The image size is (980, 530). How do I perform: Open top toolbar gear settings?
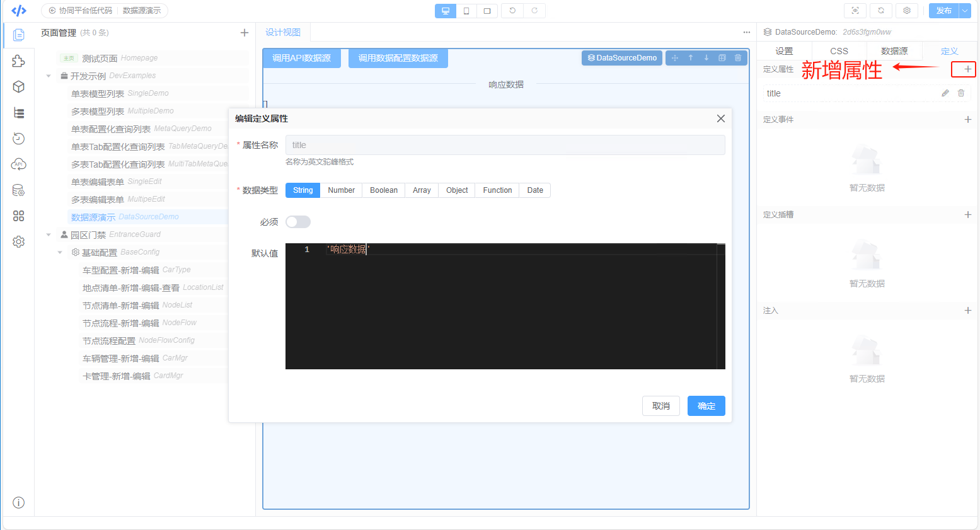click(x=907, y=11)
